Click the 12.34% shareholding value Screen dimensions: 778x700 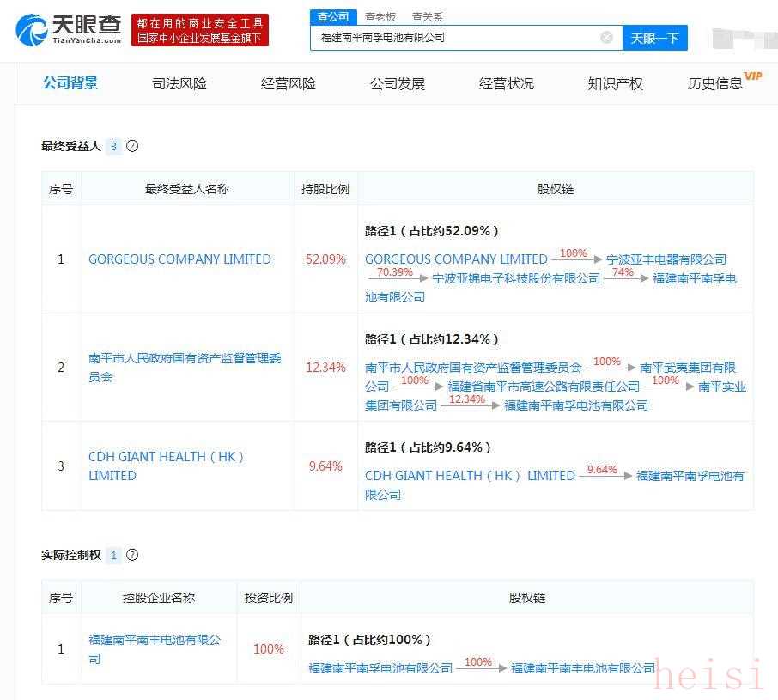pos(325,367)
